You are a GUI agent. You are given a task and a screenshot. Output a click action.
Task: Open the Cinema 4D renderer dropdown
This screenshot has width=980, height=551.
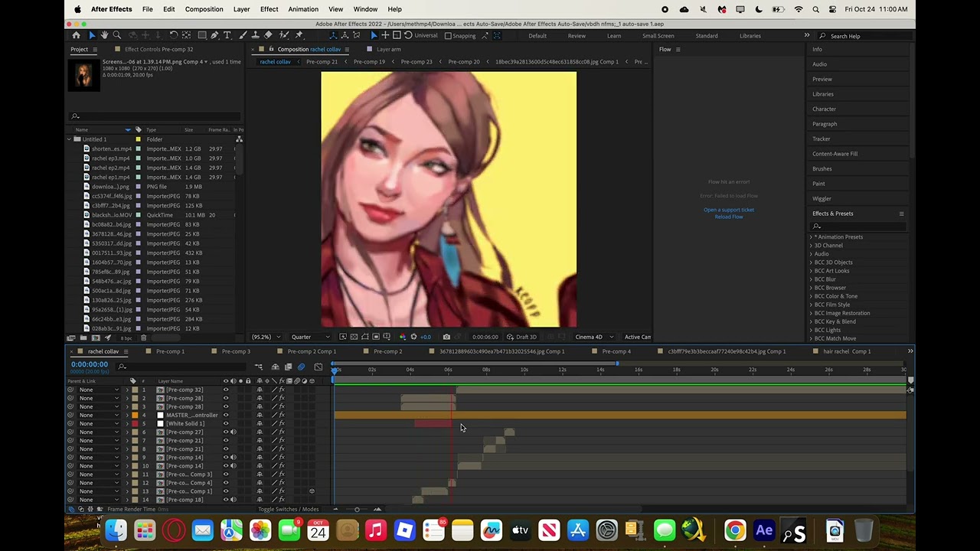pyautogui.click(x=594, y=337)
